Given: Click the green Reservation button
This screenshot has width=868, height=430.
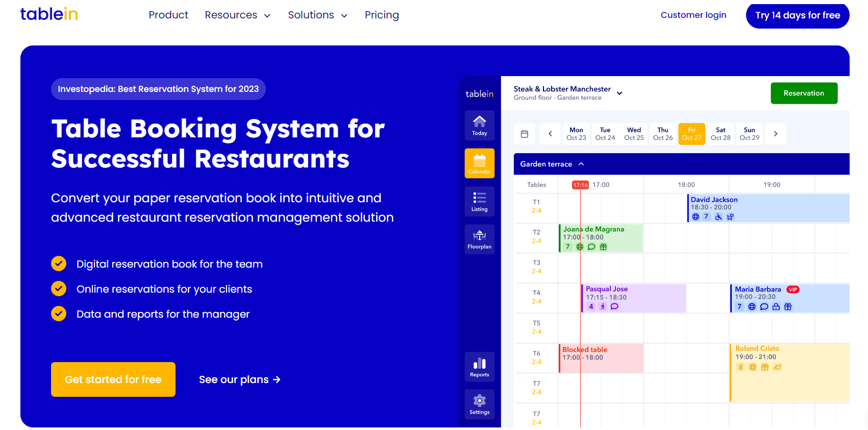Looking at the screenshot, I should click(804, 93).
